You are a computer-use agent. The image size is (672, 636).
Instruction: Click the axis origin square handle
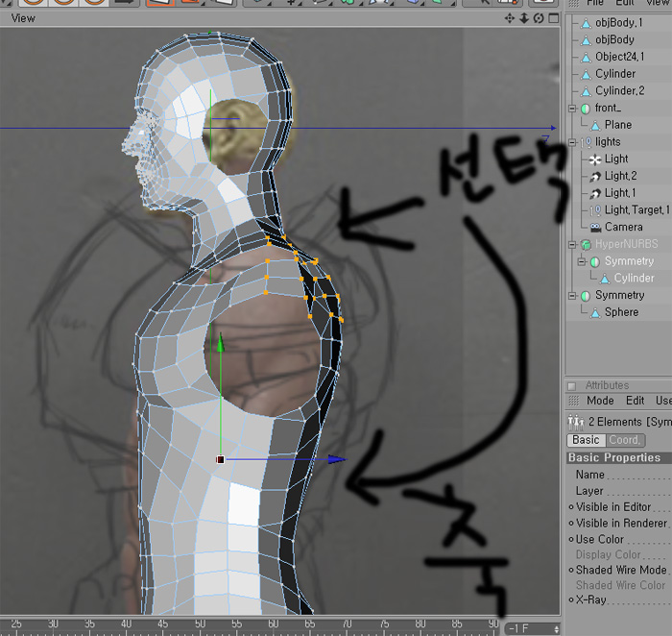pyautogui.click(x=220, y=460)
